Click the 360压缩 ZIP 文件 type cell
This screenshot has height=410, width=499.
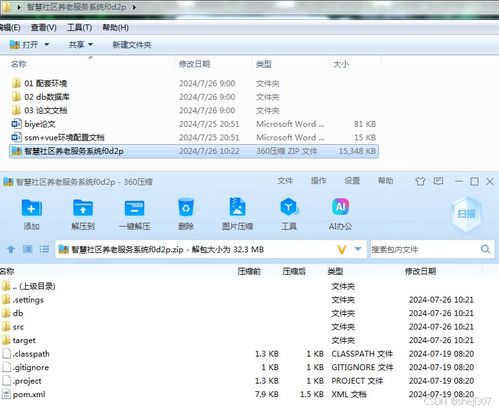click(287, 151)
